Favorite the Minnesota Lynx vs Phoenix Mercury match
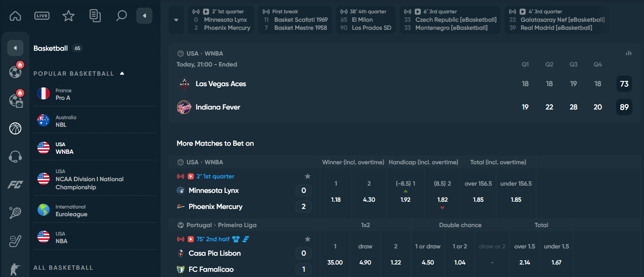 (308, 176)
